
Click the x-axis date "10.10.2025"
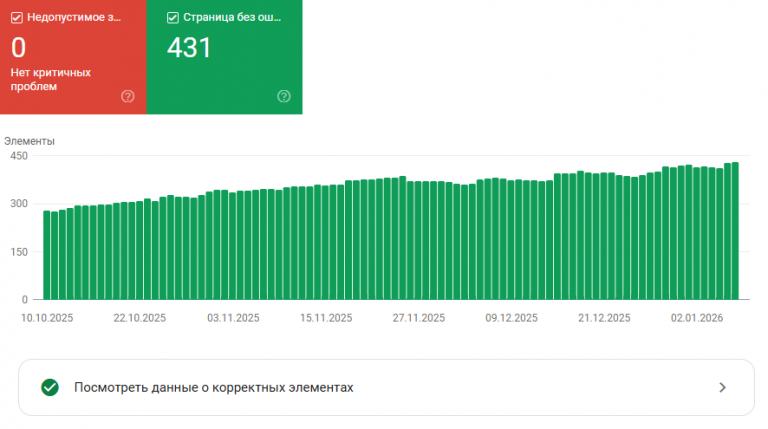tap(47, 318)
